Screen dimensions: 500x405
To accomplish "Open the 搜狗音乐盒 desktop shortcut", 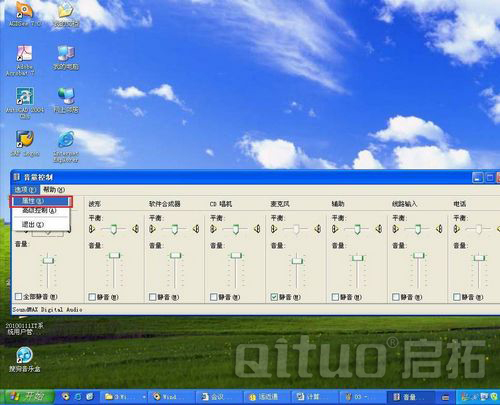I will [x=25, y=359].
